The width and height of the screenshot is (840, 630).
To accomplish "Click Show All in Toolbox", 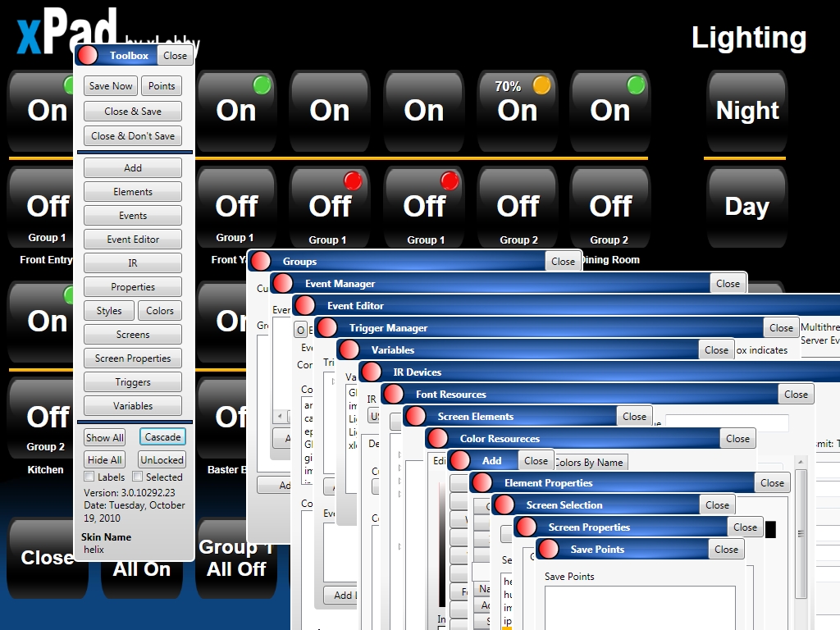I will pos(105,437).
